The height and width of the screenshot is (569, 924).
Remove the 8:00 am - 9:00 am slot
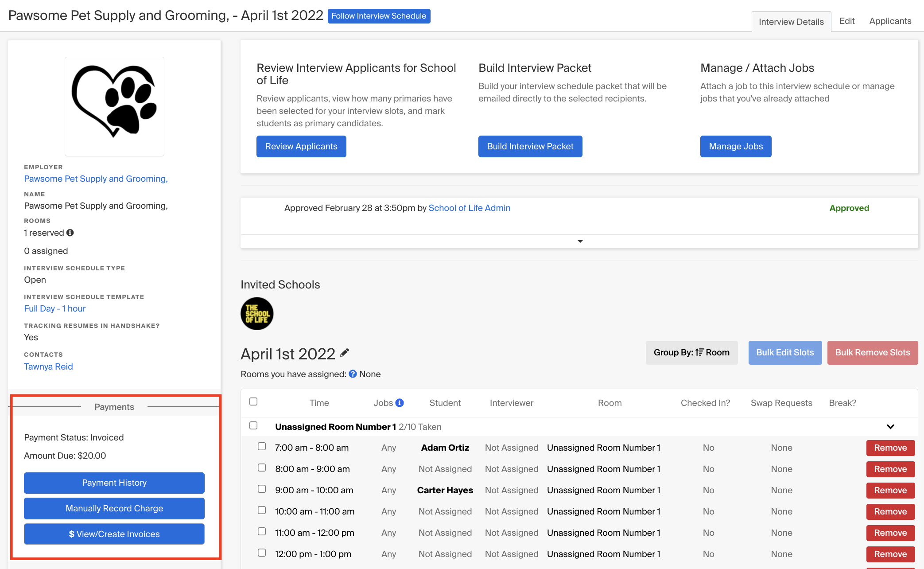(x=890, y=469)
